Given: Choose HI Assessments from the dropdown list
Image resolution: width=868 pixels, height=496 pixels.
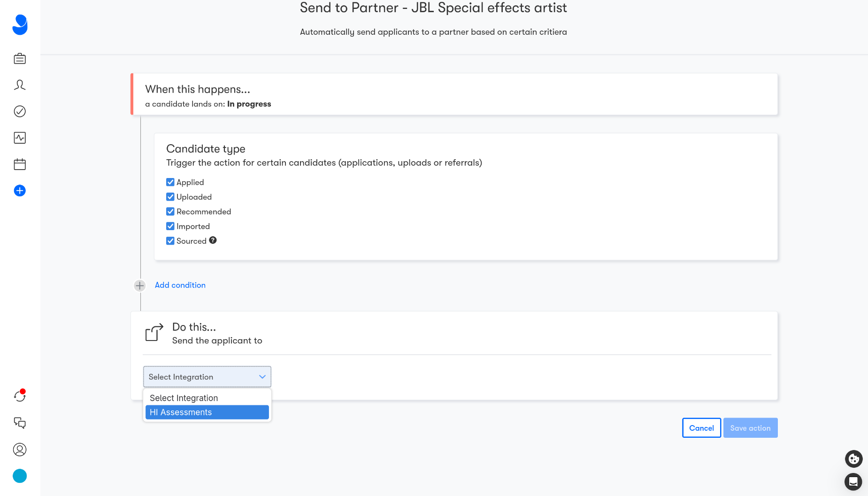Looking at the screenshot, I should (x=207, y=412).
